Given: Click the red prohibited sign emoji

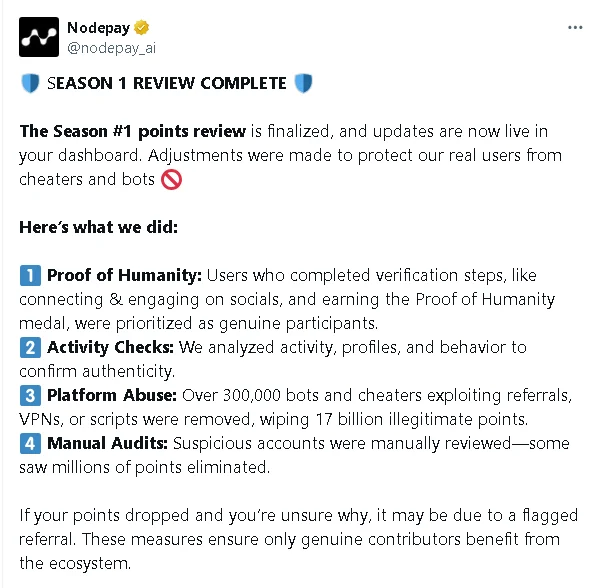Looking at the screenshot, I should pos(172,180).
